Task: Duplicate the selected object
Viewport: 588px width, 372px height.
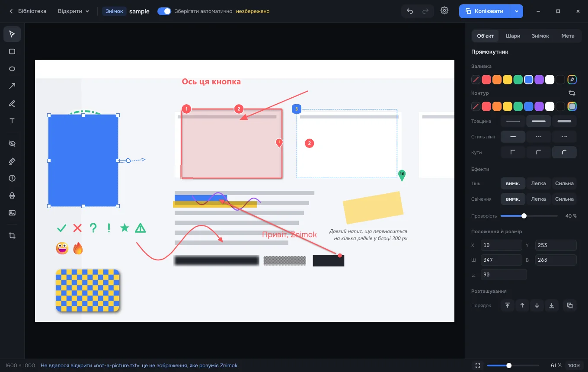Action: (570, 305)
